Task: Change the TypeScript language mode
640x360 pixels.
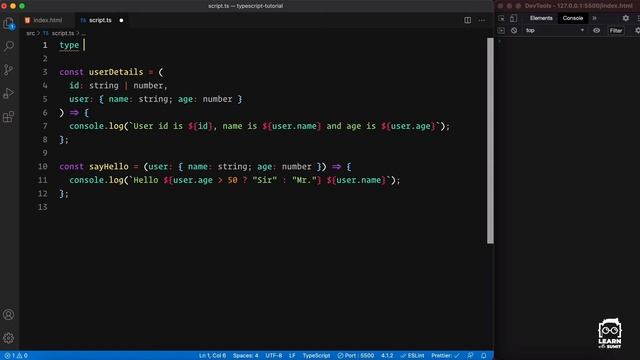Action: [x=316, y=356]
